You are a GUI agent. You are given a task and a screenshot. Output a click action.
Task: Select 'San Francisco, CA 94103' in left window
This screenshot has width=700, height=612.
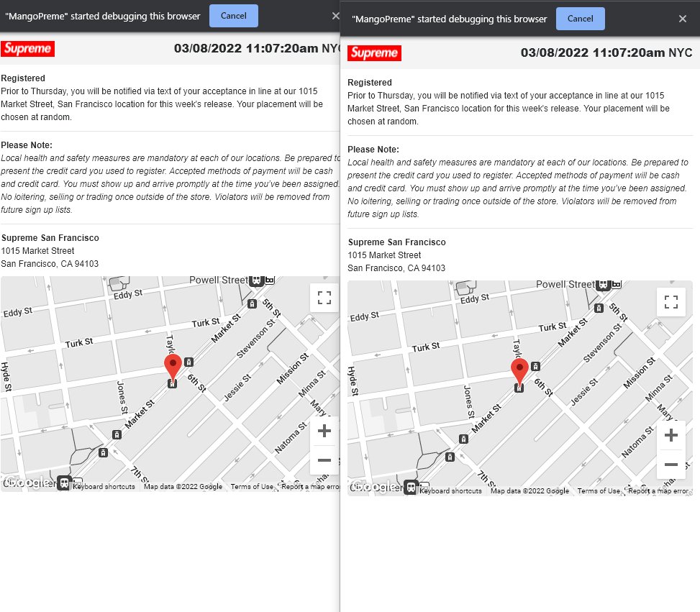click(50, 264)
